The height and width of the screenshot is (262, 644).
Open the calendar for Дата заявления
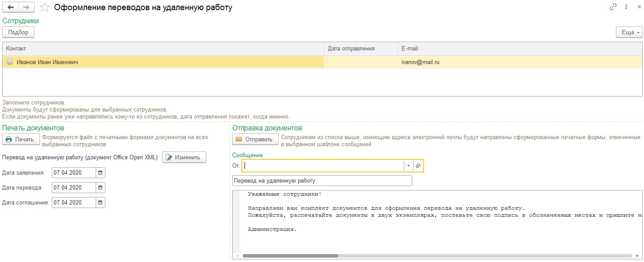[100, 173]
